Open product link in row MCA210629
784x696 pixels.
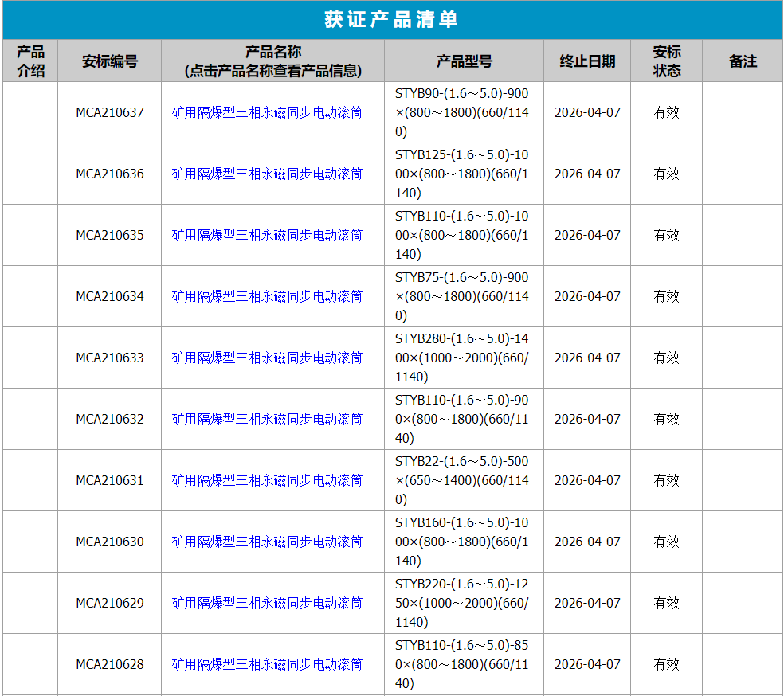click(267, 603)
